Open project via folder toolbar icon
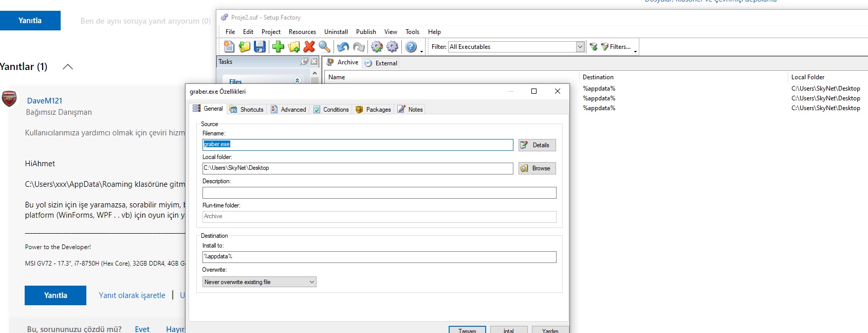Image resolution: width=868 pixels, height=333 pixels. click(x=245, y=47)
